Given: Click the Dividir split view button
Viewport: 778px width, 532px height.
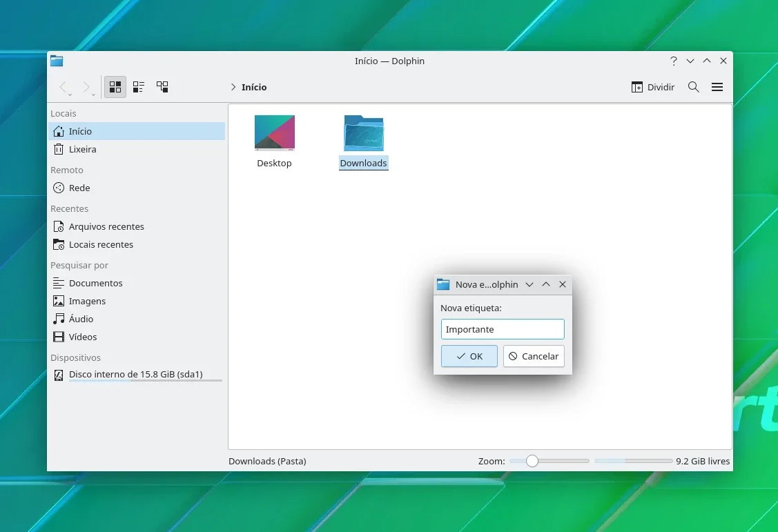Looking at the screenshot, I should click(652, 87).
